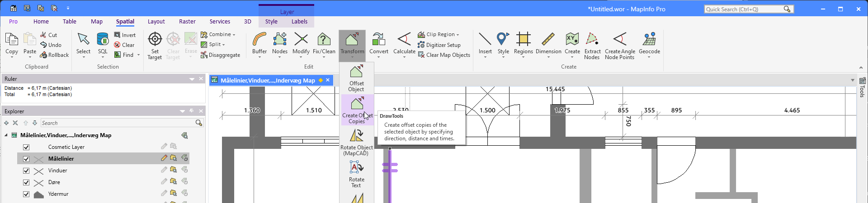The width and height of the screenshot is (868, 203).
Task: Toggle Vinduer layer visibility checkbox
Action: [26, 171]
